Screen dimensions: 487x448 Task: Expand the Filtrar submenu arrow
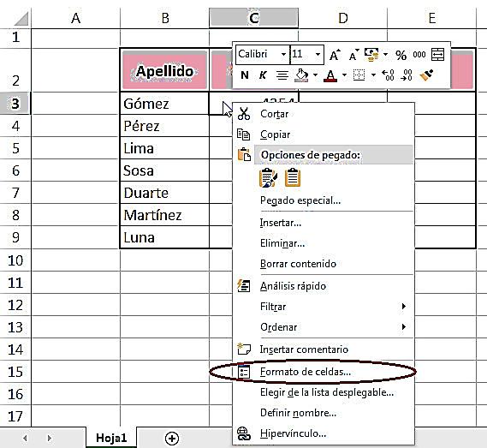pos(403,306)
